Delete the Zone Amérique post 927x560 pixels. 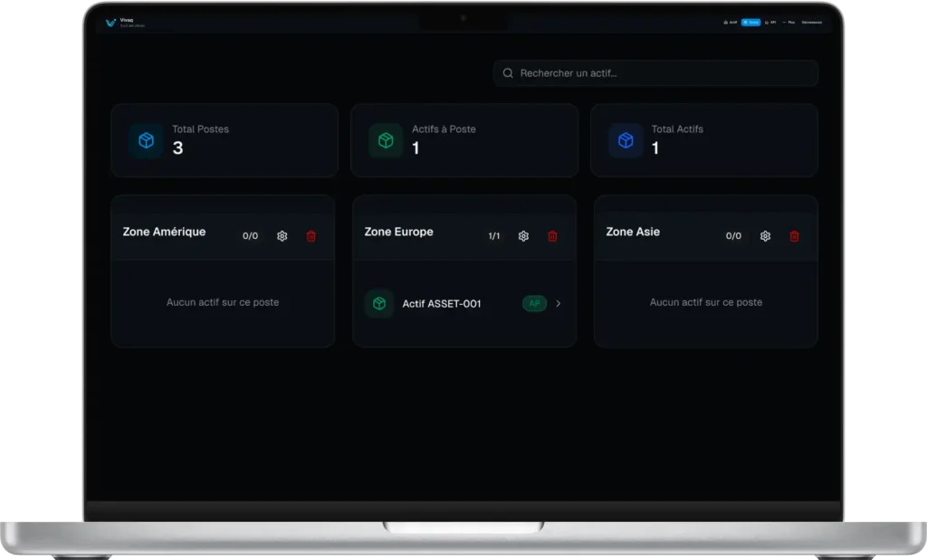[311, 236]
